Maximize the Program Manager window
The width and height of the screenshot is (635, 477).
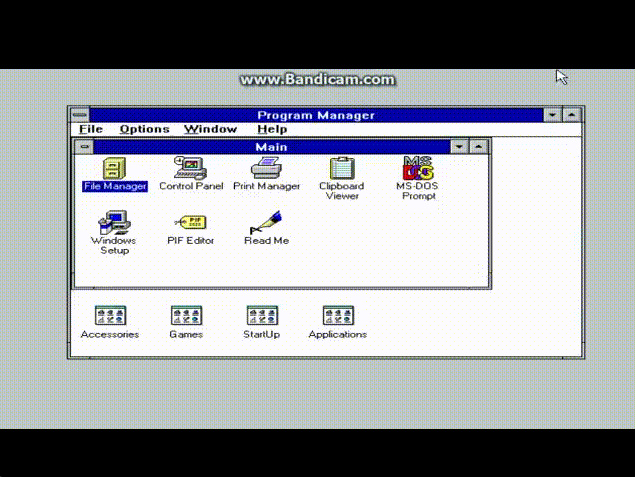tap(571, 115)
